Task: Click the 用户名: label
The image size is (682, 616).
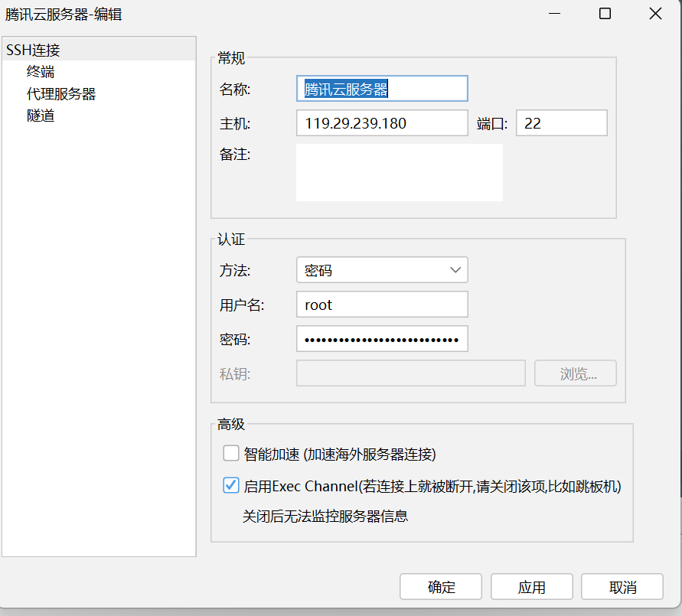Action: coord(242,305)
